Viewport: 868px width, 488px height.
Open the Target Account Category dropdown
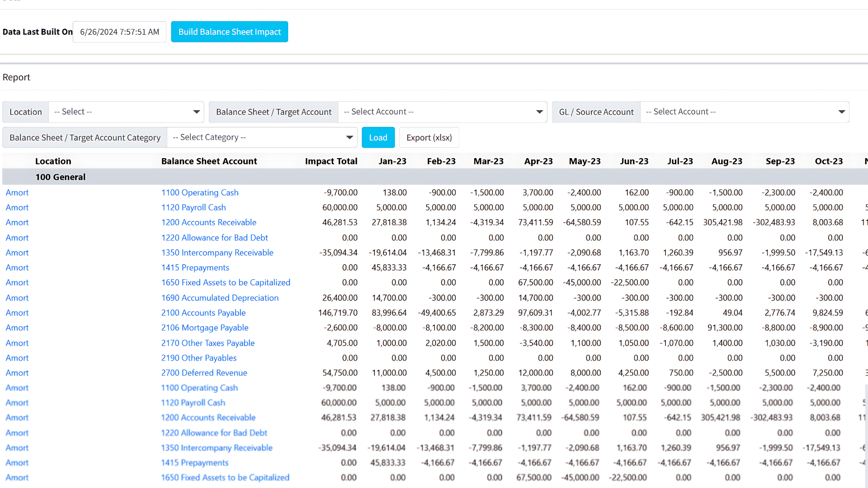click(262, 137)
